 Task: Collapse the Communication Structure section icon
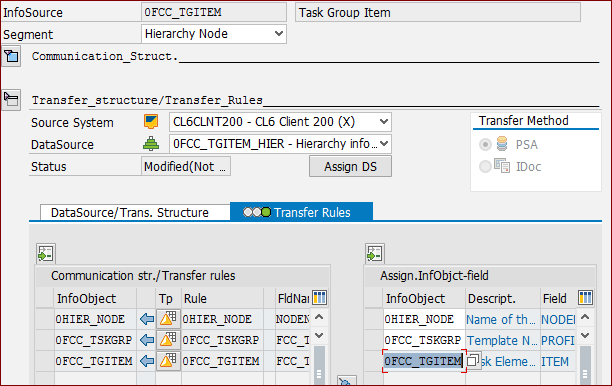pyautogui.click(x=11, y=56)
